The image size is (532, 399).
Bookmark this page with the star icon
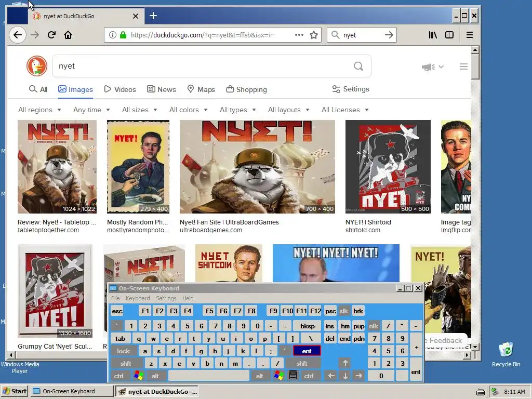click(314, 35)
